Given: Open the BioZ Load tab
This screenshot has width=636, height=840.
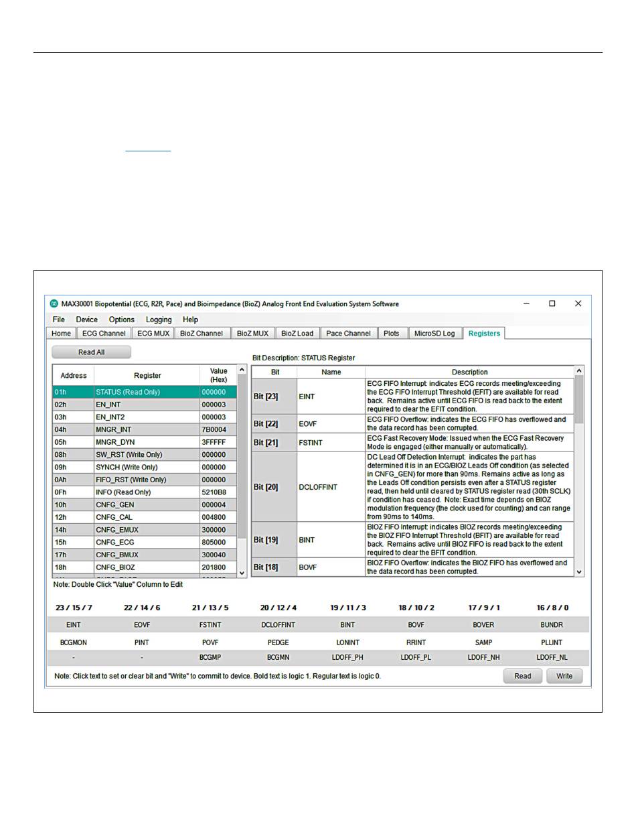Looking at the screenshot, I should click(x=297, y=333).
